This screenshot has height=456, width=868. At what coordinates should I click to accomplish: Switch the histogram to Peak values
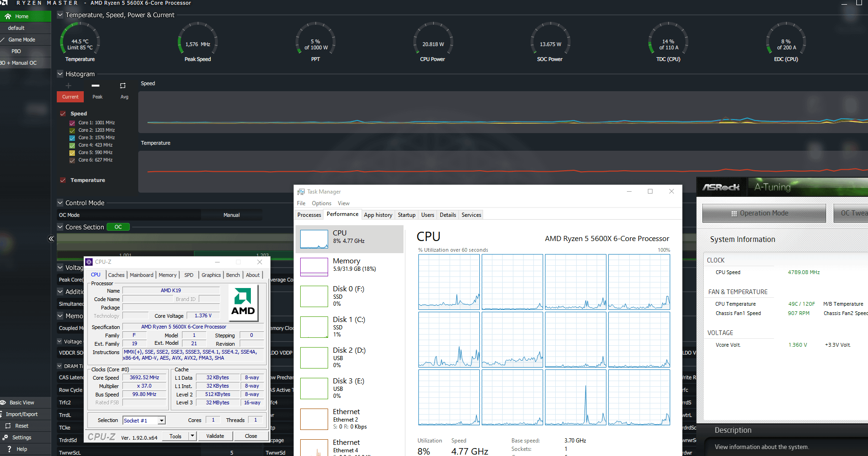pos(97,97)
